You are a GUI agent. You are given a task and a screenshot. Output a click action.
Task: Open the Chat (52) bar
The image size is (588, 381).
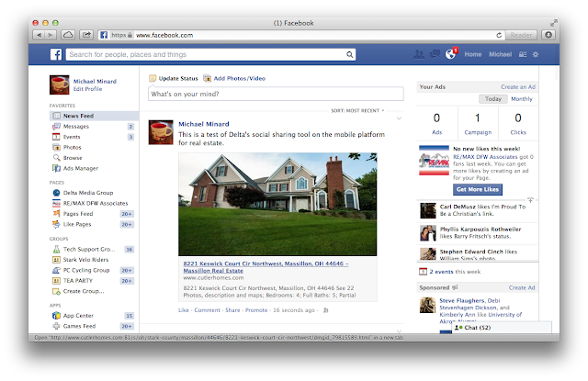[x=501, y=328]
